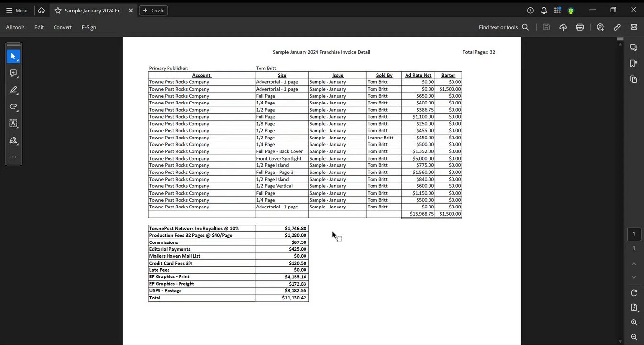Open the Help question mark icon
644x345 pixels.
point(531,10)
